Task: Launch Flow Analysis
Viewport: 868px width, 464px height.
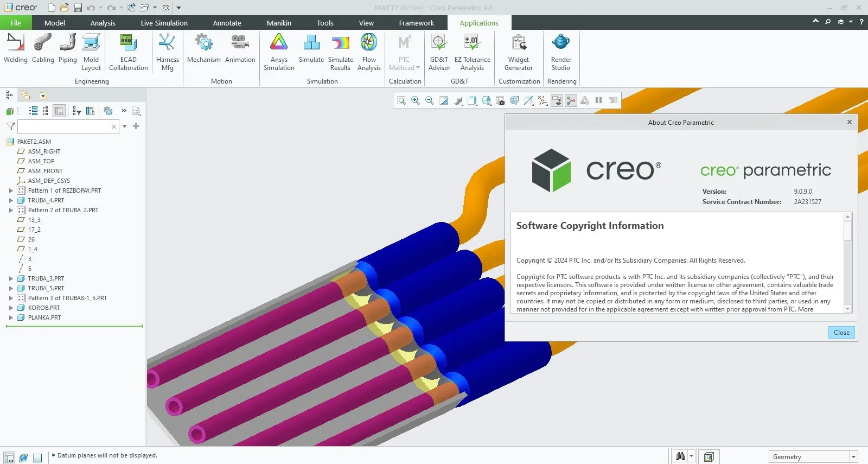Action: tap(369, 52)
